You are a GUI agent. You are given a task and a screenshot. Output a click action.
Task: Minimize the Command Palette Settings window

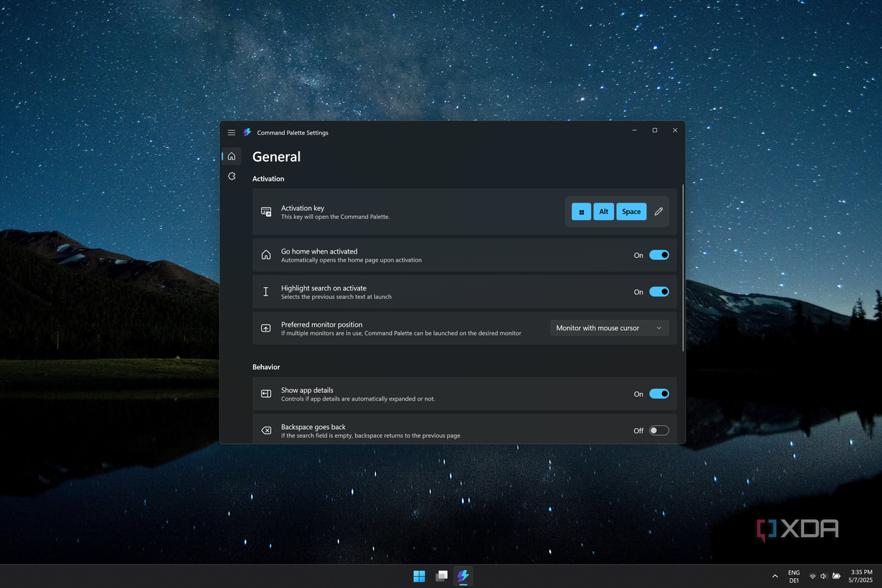point(635,130)
